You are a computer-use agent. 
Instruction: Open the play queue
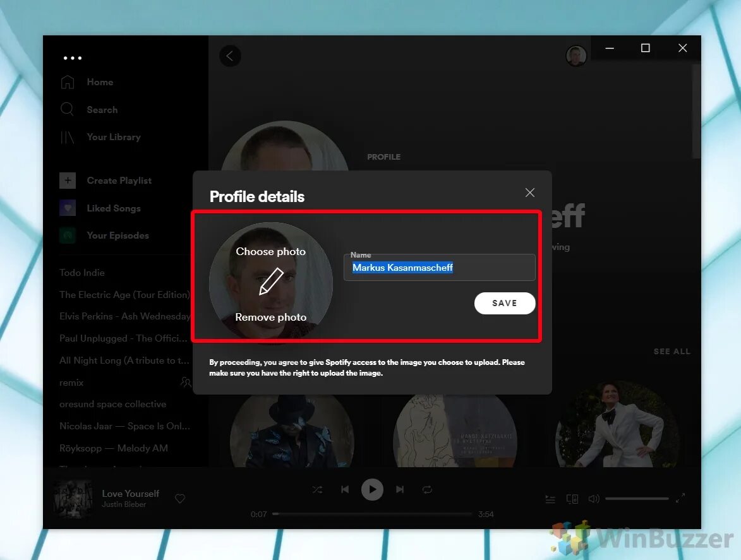point(551,499)
